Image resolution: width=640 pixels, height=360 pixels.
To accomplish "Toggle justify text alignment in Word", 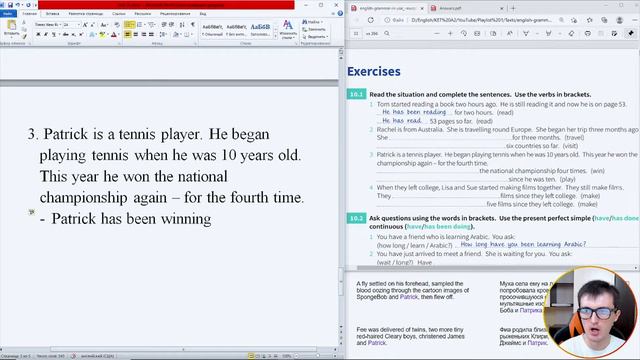I will coord(151,34).
